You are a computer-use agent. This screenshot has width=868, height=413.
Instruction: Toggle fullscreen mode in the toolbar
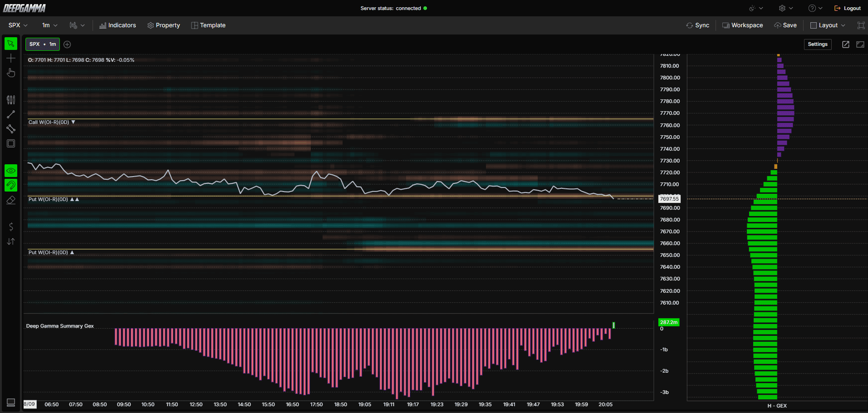(861, 25)
